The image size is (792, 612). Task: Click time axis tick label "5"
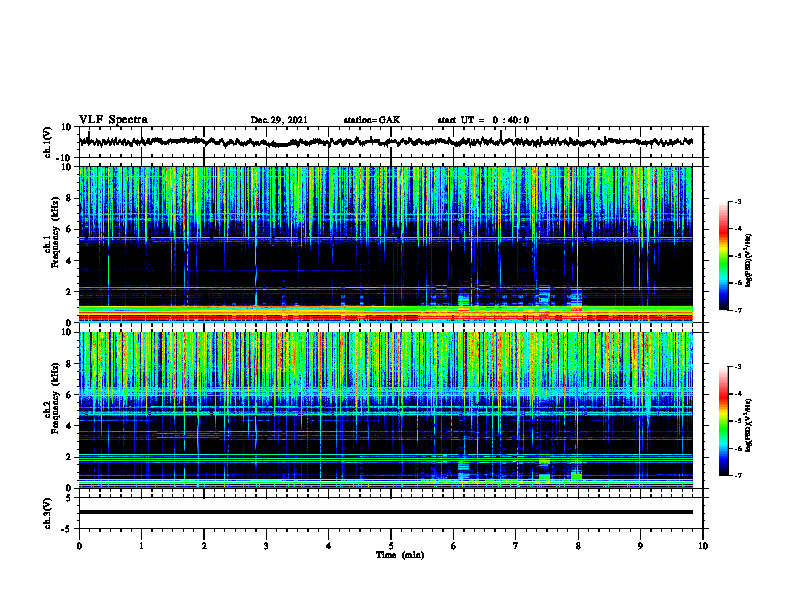point(391,546)
